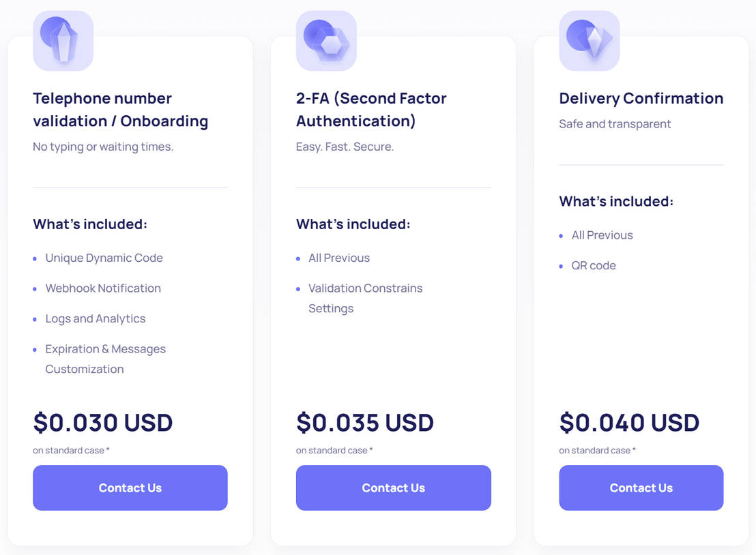The width and height of the screenshot is (756, 555).
Task: Expand the What's included section on Delivery Confirmation
Action: coord(616,201)
